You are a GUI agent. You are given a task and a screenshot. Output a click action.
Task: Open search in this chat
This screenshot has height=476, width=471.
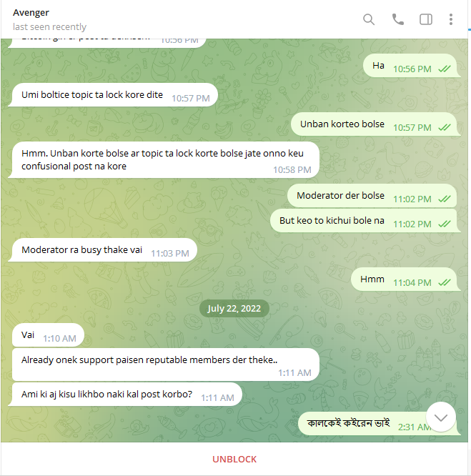pyautogui.click(x=369, y=19)
